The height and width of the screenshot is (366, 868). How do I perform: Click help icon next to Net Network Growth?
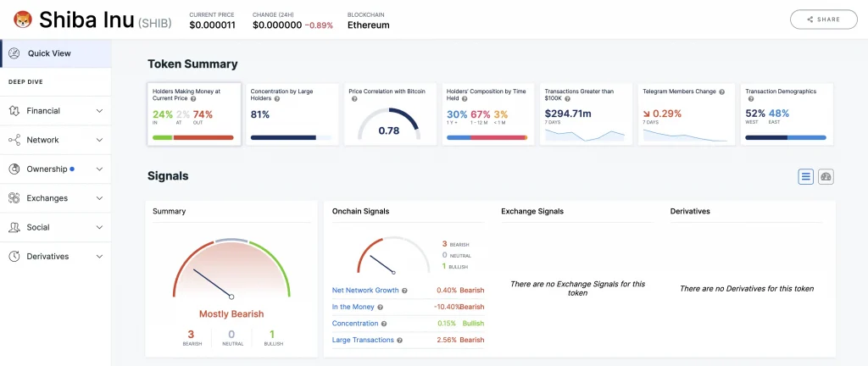[x=404, y=291]
